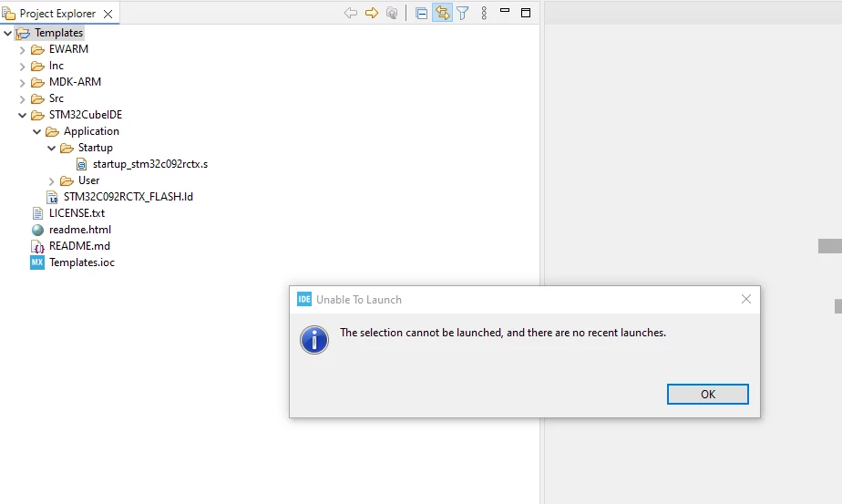Image resolution: width=842 pixels, height=504 pixels.
Task: Open the View Menu three-dots icon
Action: [484, 13]
